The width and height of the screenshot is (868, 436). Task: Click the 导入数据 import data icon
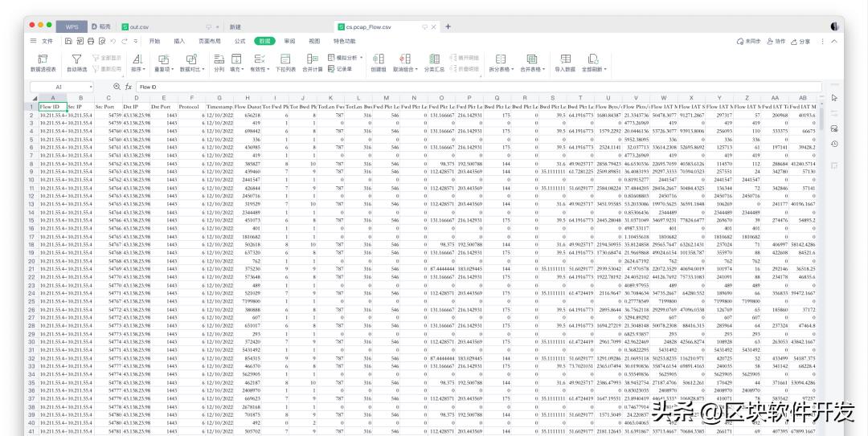pos(565,59)
